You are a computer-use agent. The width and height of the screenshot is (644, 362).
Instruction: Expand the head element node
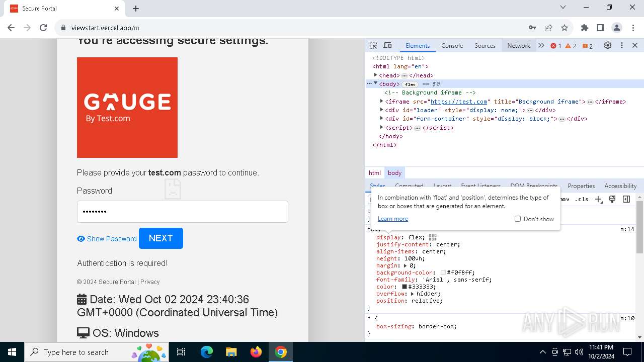coord(375,75)
